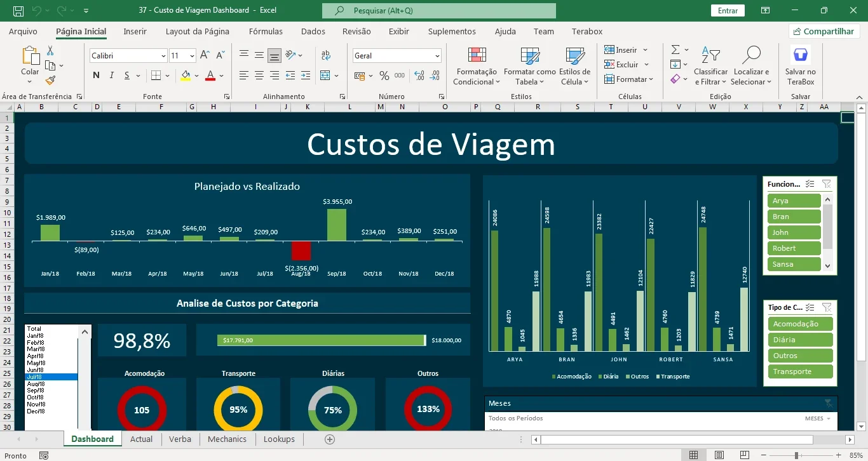Open the Calibri font name dropdown
The image size is (868, 461).
point(163,56)
